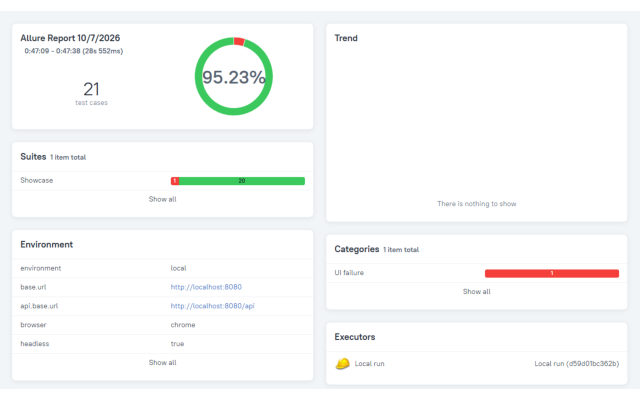Viewport: 640px width, 400px height.
Task: Click the Suites '1 item total' label
Action: 68,157
